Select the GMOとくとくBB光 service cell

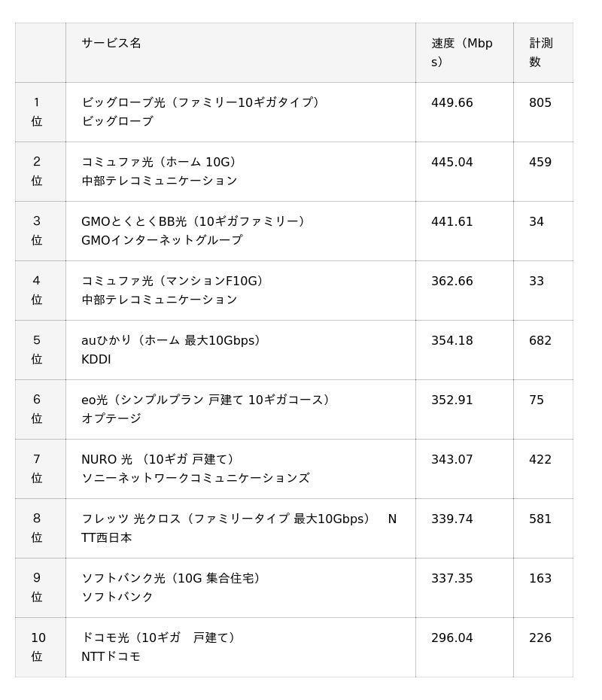pyautogui.click(x=241, y=231)
